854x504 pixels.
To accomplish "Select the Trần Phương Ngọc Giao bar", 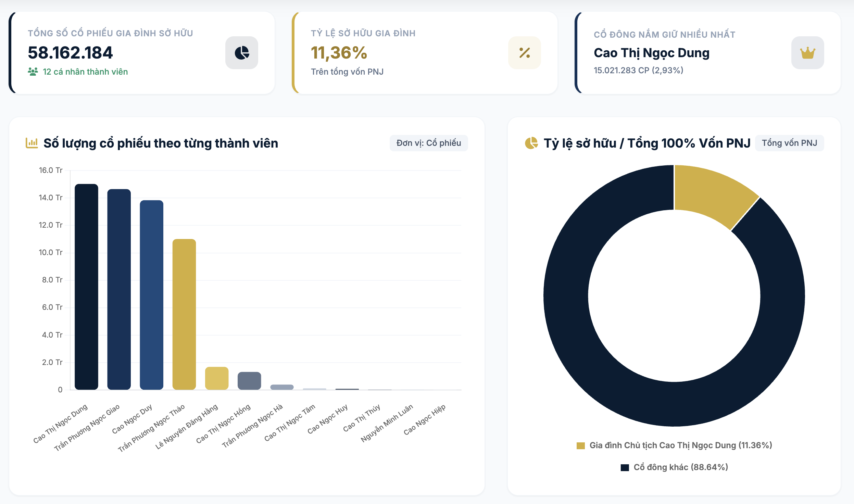I will coord(119,289).
